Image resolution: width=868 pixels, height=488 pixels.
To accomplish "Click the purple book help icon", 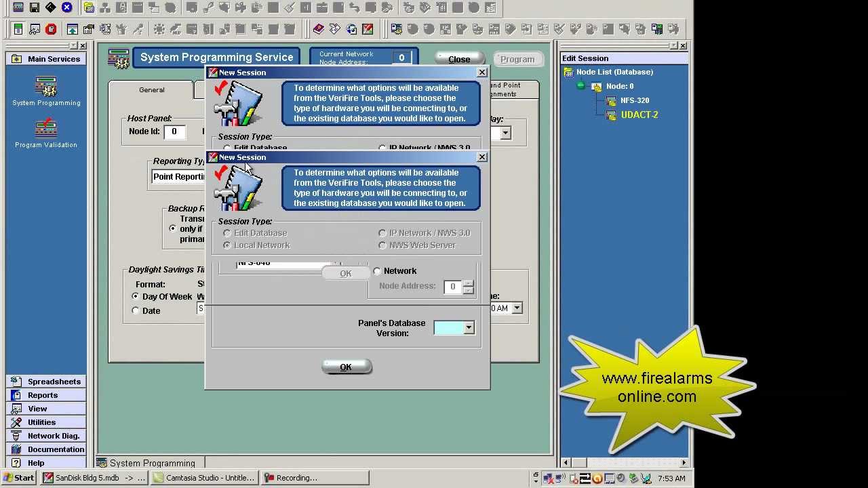I will 319,29.
